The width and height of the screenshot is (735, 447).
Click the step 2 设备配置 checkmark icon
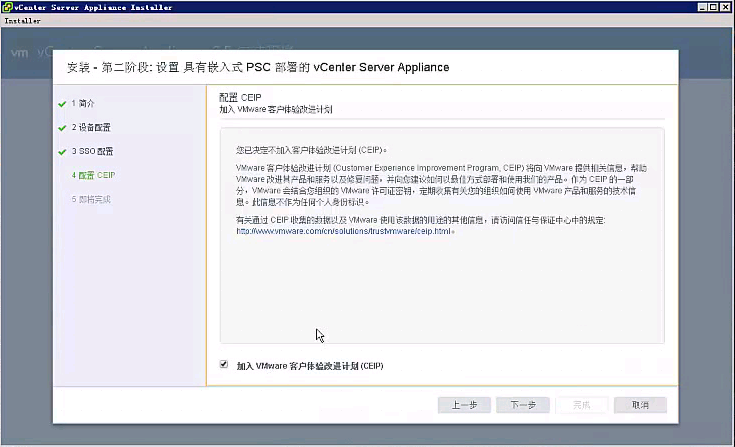click(62, 128)
